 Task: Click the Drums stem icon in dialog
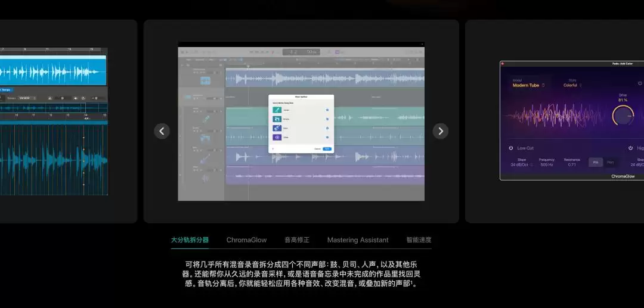(277, 119)
